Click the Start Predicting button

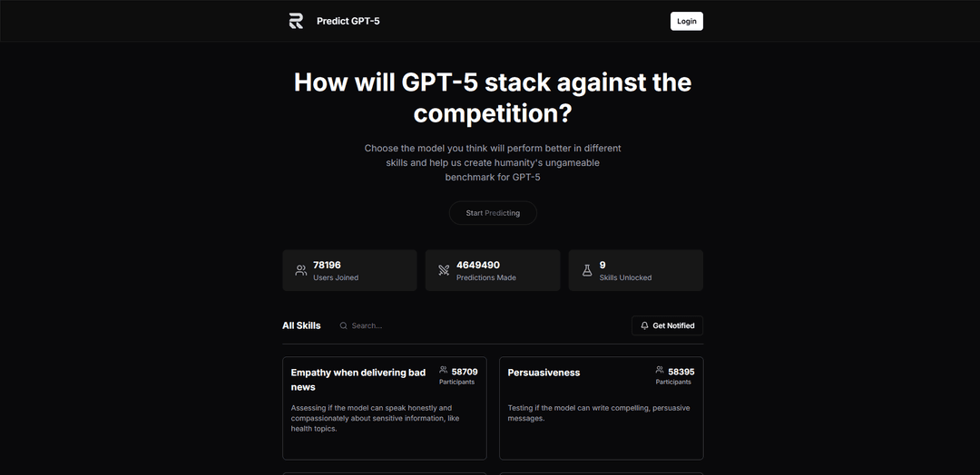pyautogui.click(x=493, y=213)
